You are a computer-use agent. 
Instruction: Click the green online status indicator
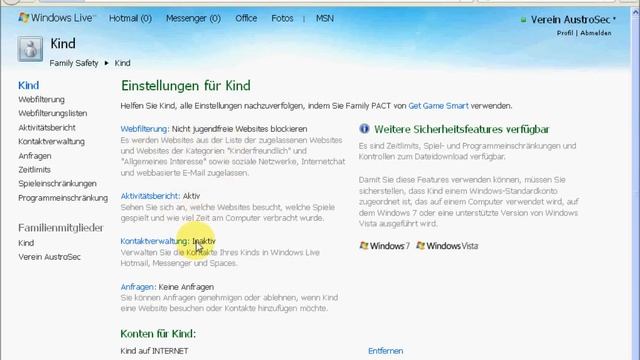click(x=523, y=20)
